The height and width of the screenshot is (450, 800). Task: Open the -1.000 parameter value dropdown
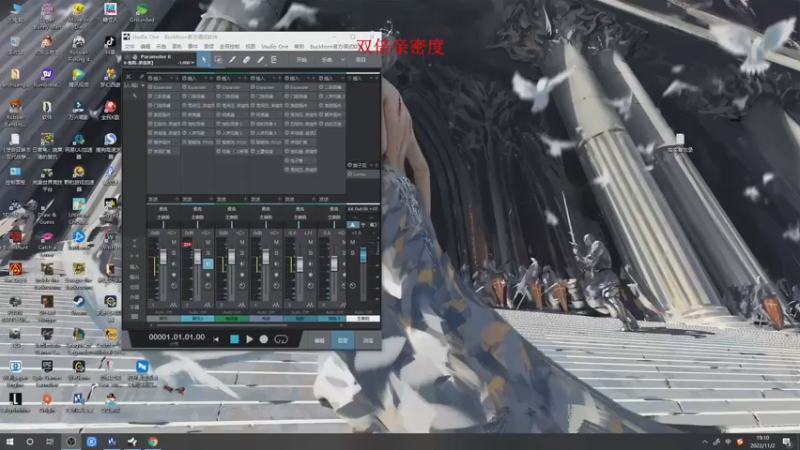tap(193, 63)
